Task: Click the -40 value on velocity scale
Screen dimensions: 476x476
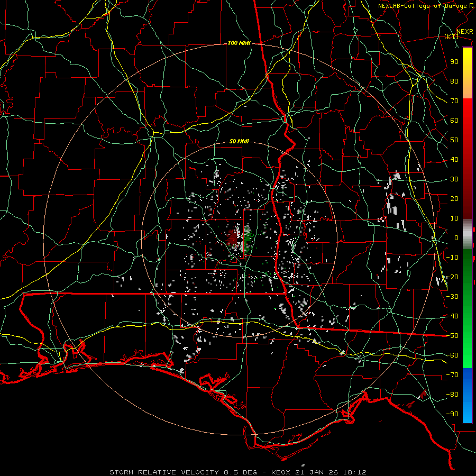Action: click(453, 316)
